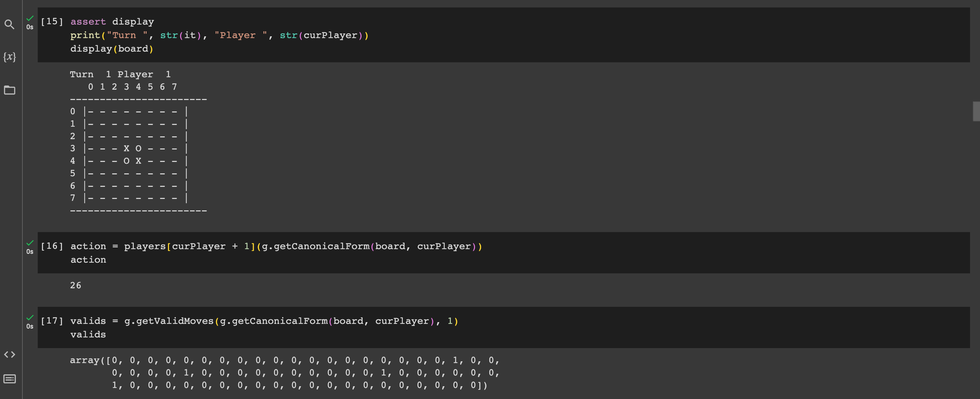The width and height of the screenshot is (980, 399).
Task: Click board row 3 containing 'X O'
Action: (x=129, y=148)
